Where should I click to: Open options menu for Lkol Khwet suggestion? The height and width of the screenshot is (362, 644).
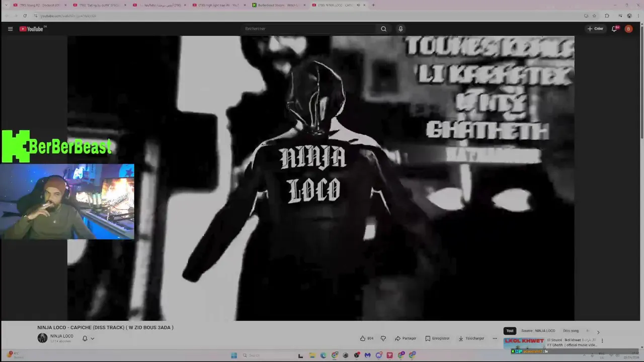[602, 341]
